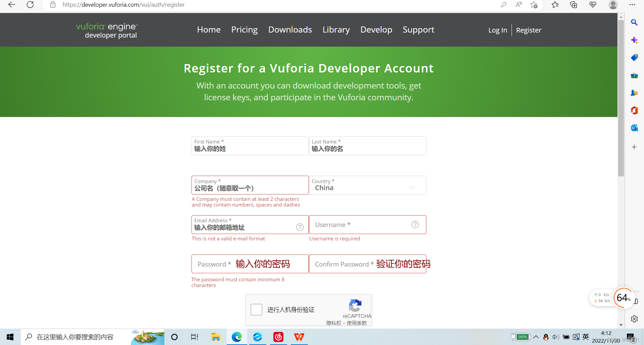The width and height of the screenshot is (644, 345).
Task: Open sidebar Microsoft Office icon
Action: [634, 110]
